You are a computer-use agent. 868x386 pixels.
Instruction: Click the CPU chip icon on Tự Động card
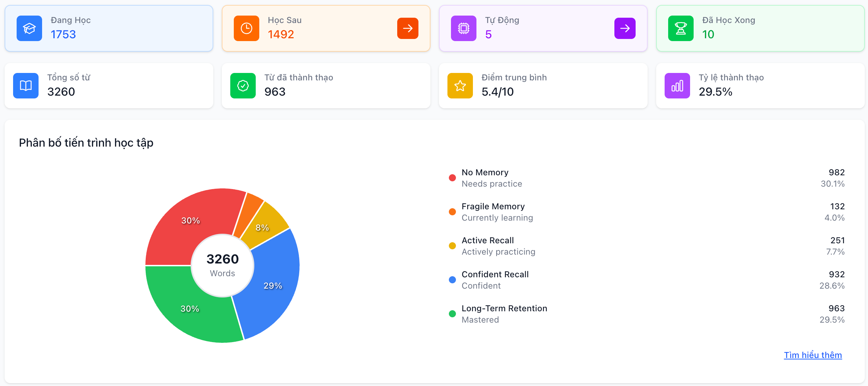(463, 28)
